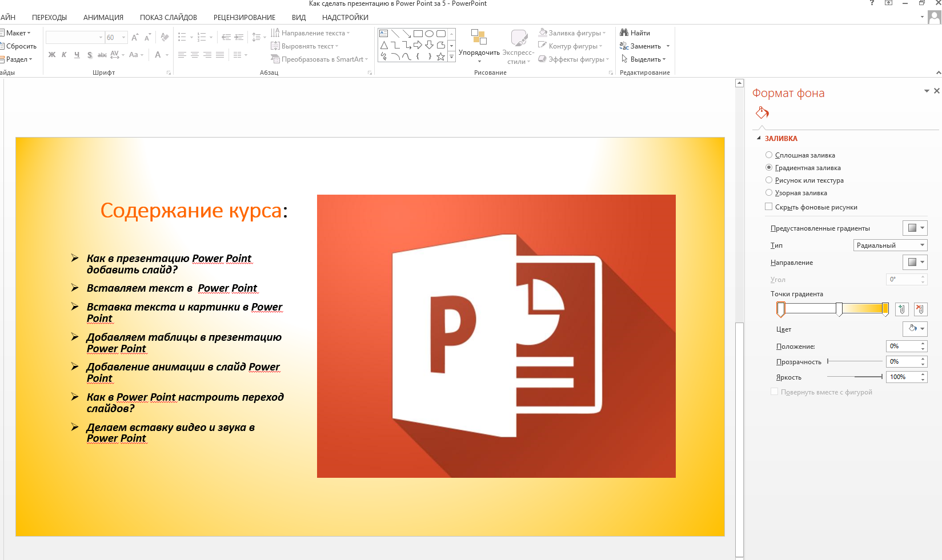Align text right

207,55
